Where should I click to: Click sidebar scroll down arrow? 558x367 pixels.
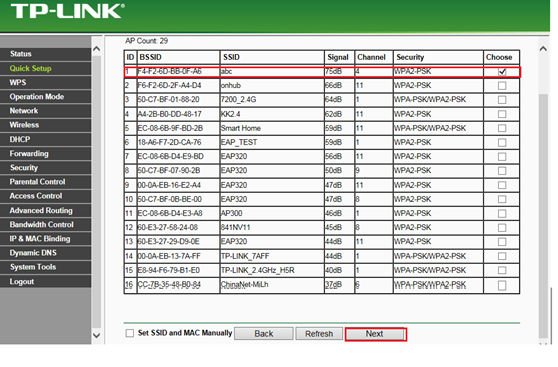[96, 335]
